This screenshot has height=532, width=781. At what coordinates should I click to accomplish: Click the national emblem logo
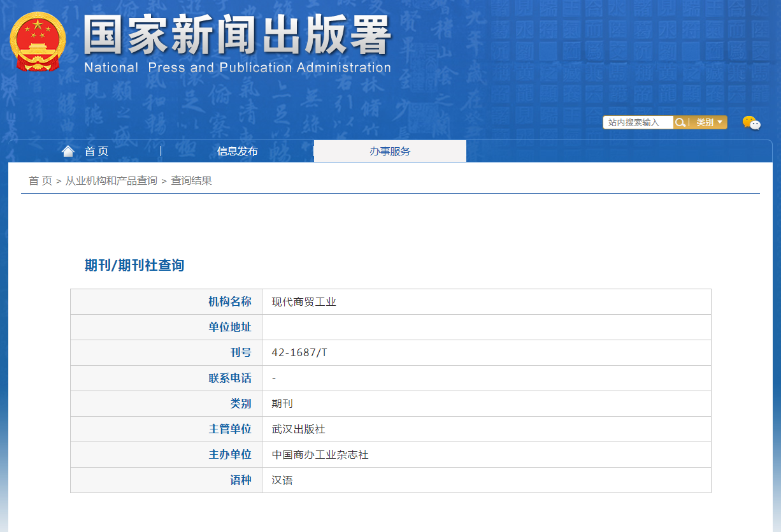click(x=37, y=43)
